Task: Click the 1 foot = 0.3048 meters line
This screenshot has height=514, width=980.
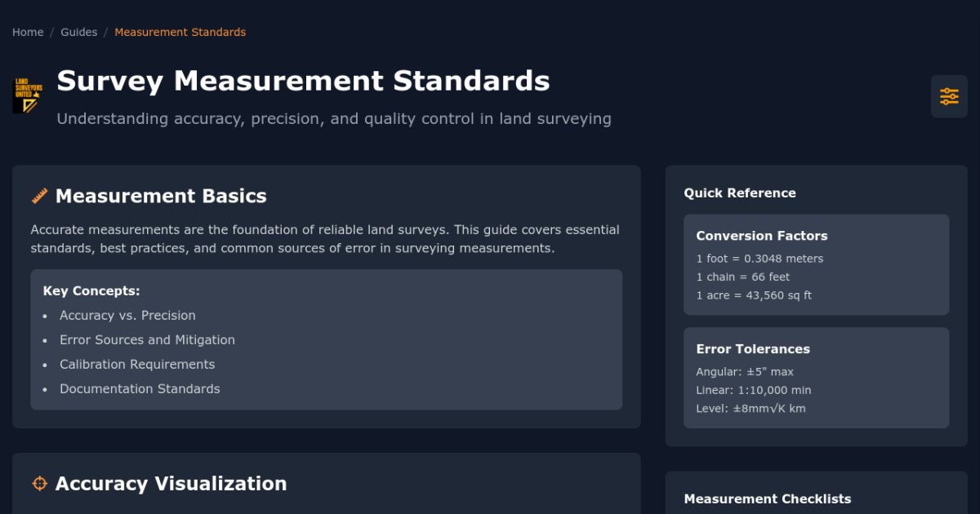Action: (x=759, y=259)
